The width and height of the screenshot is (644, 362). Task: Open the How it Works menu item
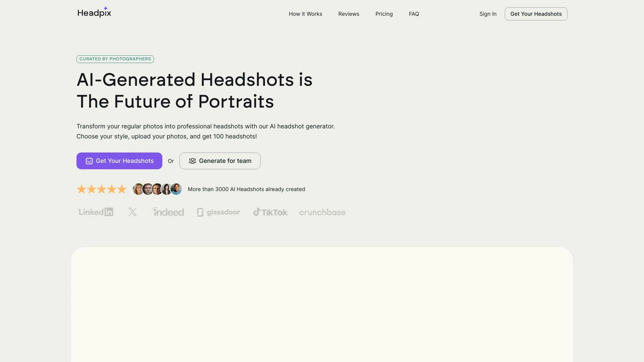point(305,14)
